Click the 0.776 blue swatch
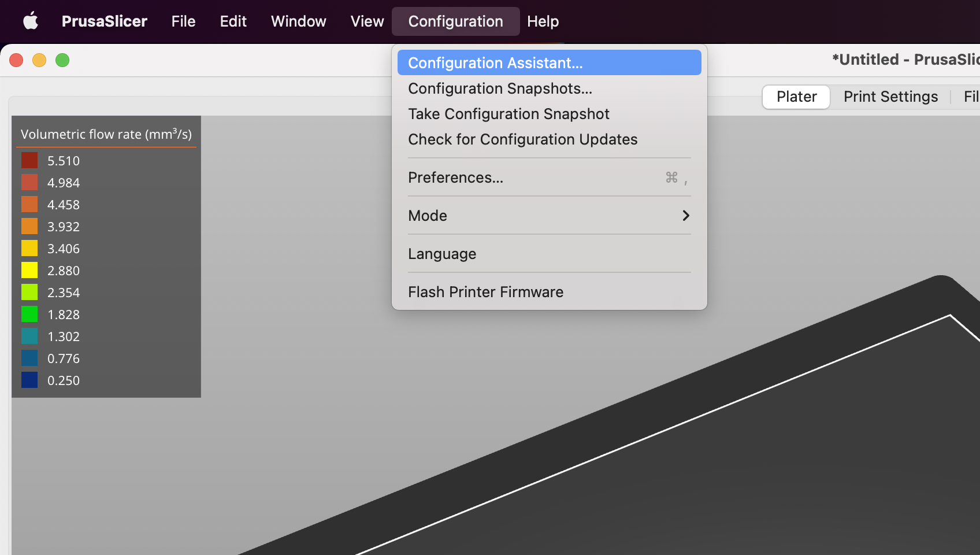Viewport: 980px width, 555px height. pos(29,358)
